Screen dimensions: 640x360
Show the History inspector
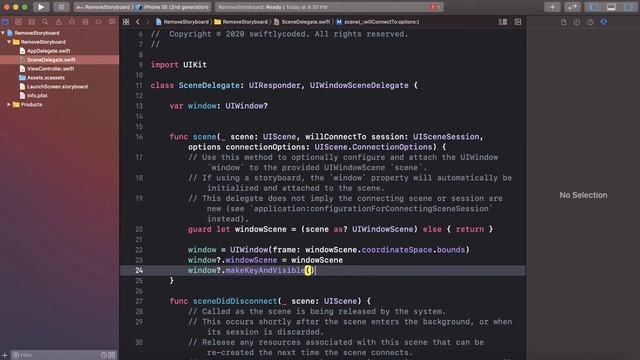(577, 22)
